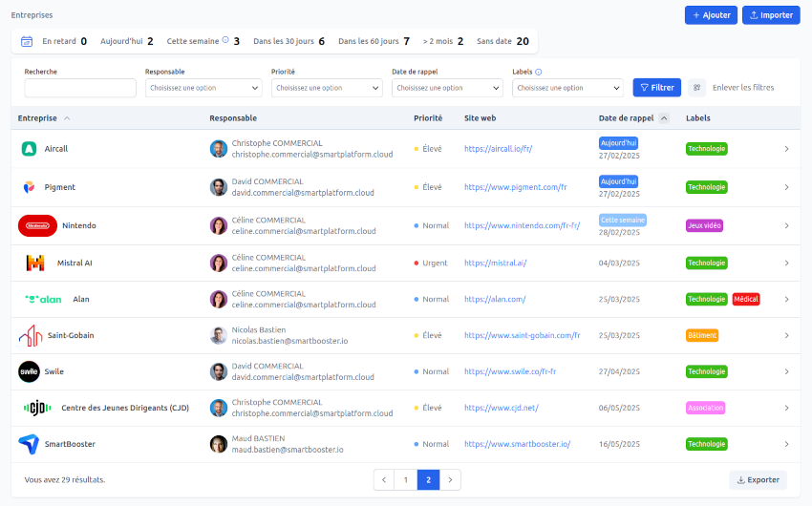Click the info icon next to Labels
This screenshot has width=812, height=506.
pyautogui.click(x=539, y=72)
